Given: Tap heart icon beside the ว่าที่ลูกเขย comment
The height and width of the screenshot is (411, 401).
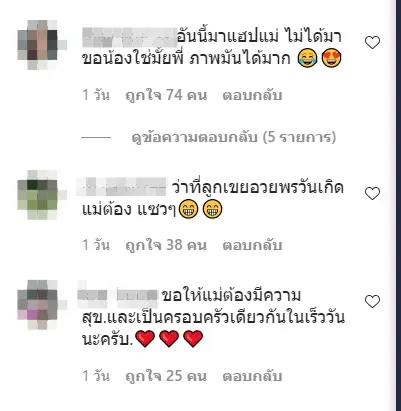Looking at the screenshot, I should 372,193.
